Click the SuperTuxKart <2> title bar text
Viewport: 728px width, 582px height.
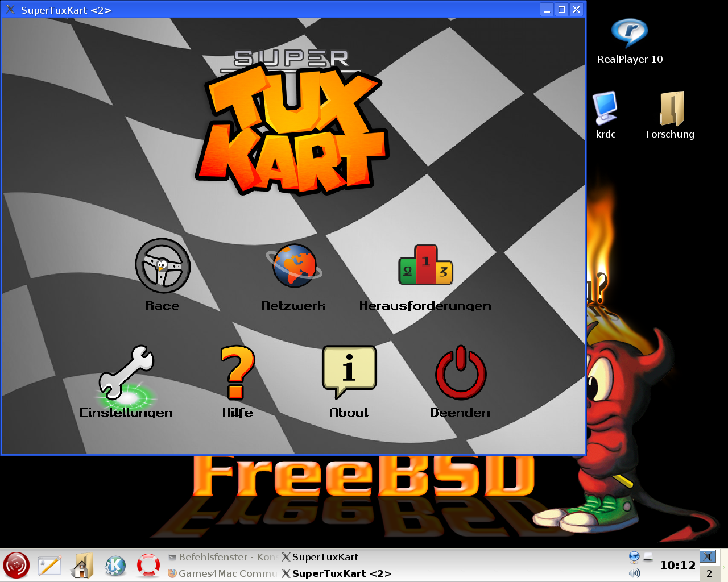(66, 10)
